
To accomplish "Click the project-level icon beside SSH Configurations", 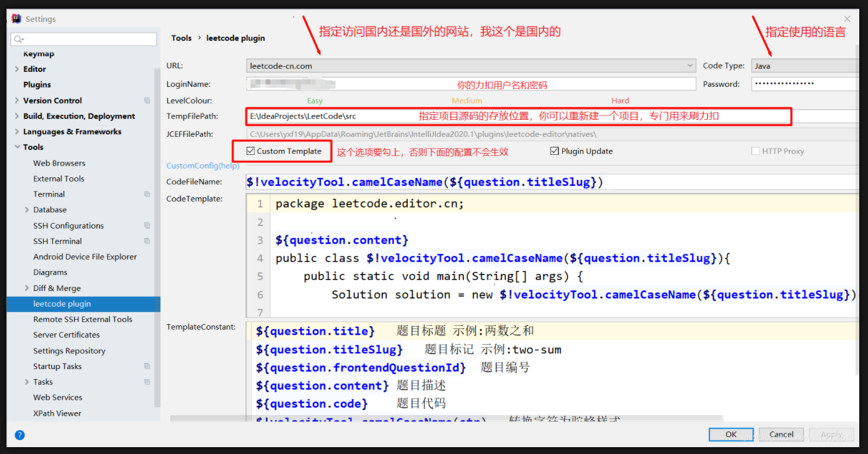I will 147,225.
